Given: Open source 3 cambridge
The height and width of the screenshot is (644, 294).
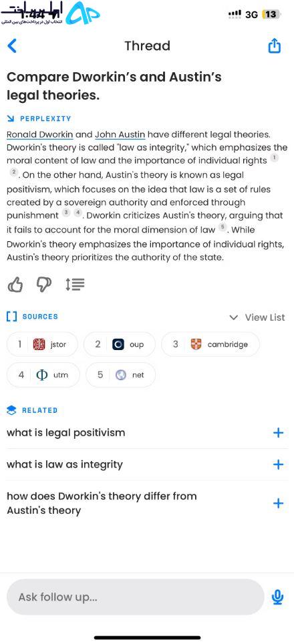Looking at the screenshot, I should (210, 344).
